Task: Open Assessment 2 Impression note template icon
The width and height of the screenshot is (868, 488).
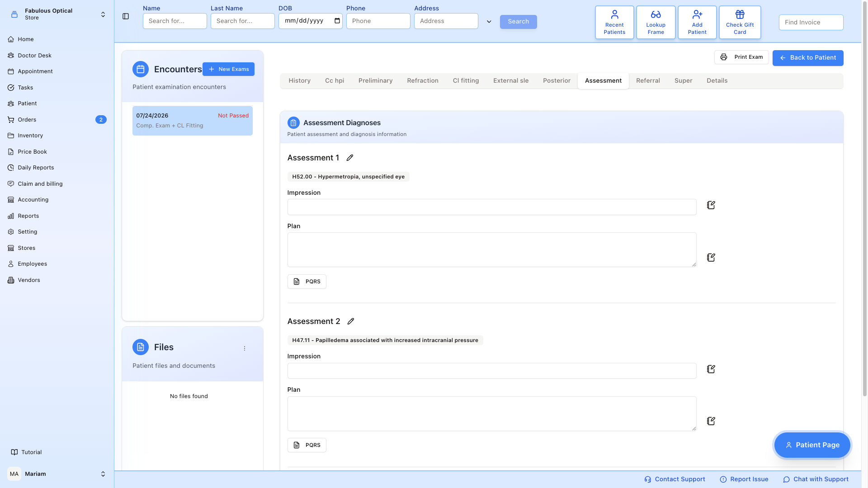Action: [x=711, y=369]
